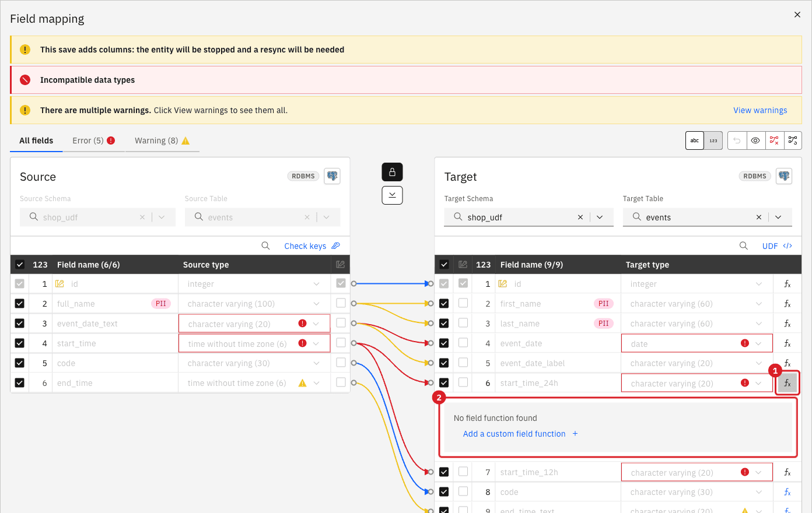Click the eye view icon in toolbar
The height and width of the screenshot is (513, 812).
[x=755, y=140]
